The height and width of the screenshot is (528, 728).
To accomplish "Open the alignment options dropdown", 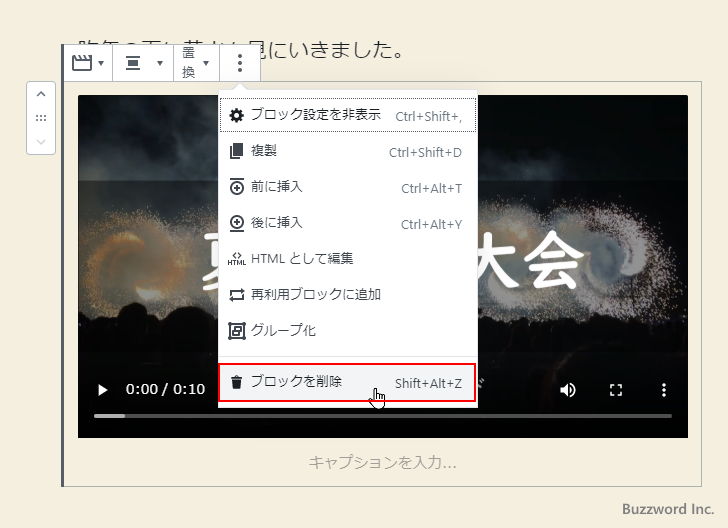I will click(142, 63).
